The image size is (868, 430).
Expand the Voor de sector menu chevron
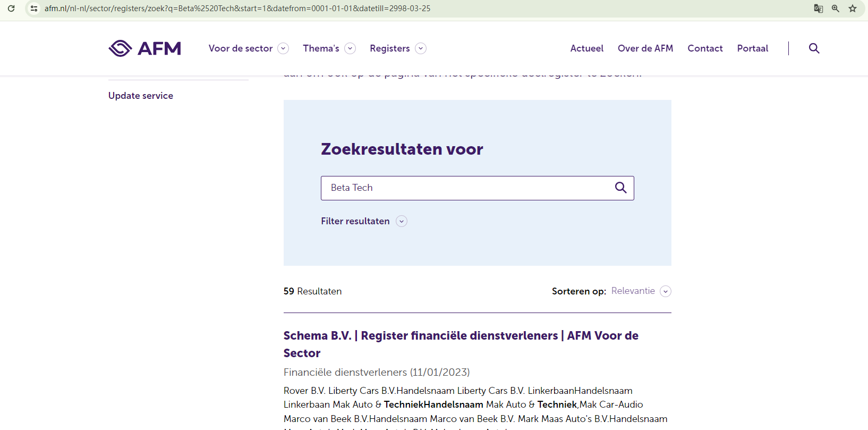coord(284,48)
